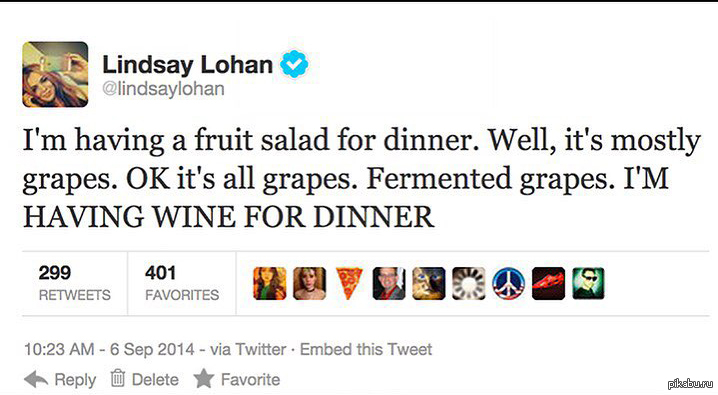
Task: Click the first retweeter's avatar
Action: [x=270, y=283]
